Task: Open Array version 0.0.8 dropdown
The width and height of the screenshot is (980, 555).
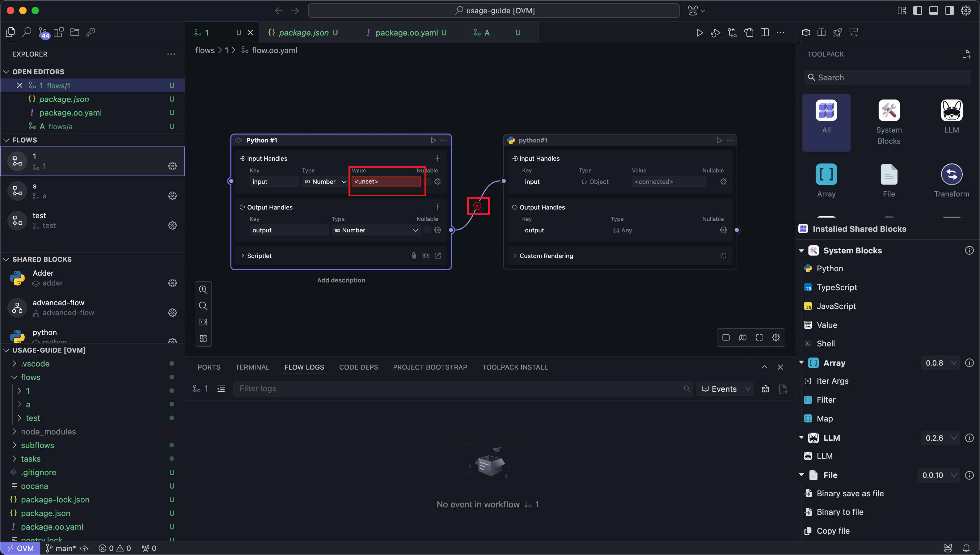Action: pos(940,363)
